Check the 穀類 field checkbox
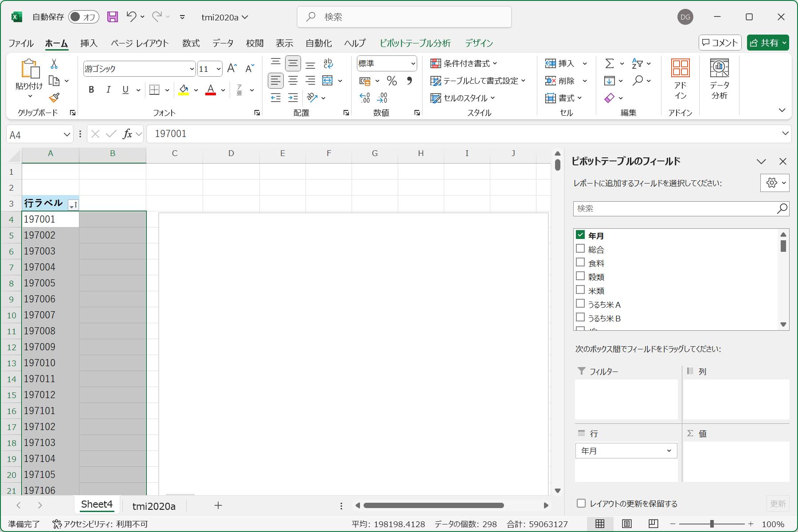This screenshot has height=532, width=798. [x=580, y=276]
